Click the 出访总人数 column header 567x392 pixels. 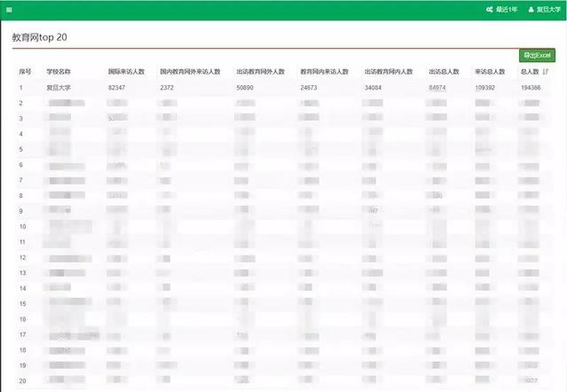coord(444,71)
